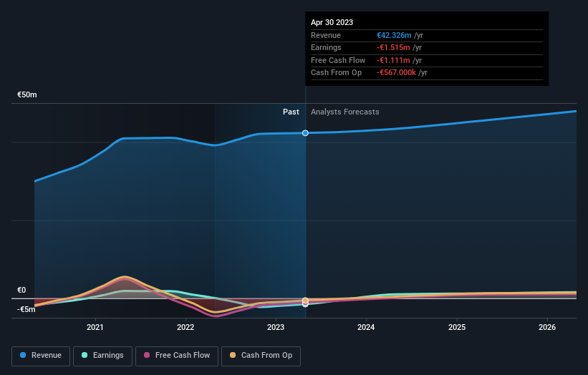Image resolution: width=588 pixels, height=375 pixels.
Task: Click the €0 y-axis label
Action: [x=21, y=290]
